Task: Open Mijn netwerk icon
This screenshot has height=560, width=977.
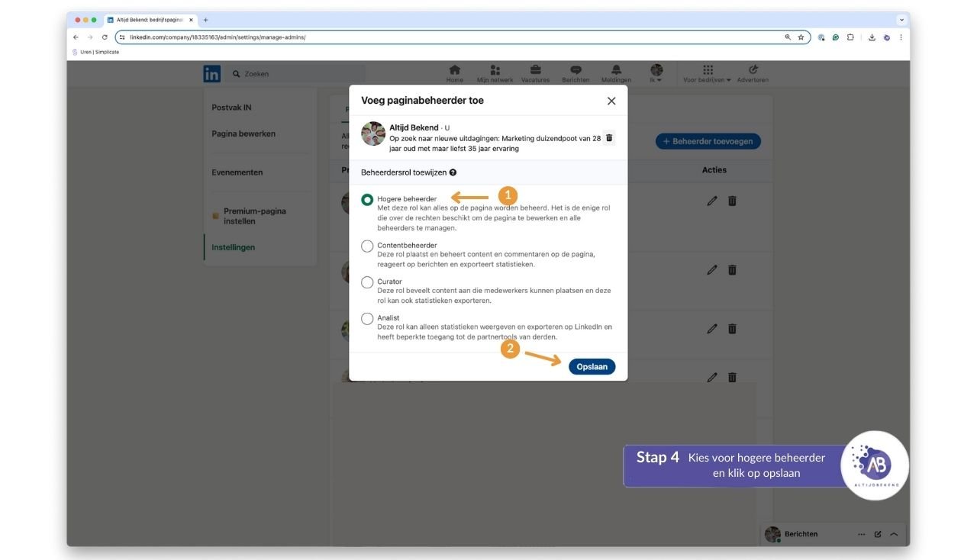Action: 495,70
